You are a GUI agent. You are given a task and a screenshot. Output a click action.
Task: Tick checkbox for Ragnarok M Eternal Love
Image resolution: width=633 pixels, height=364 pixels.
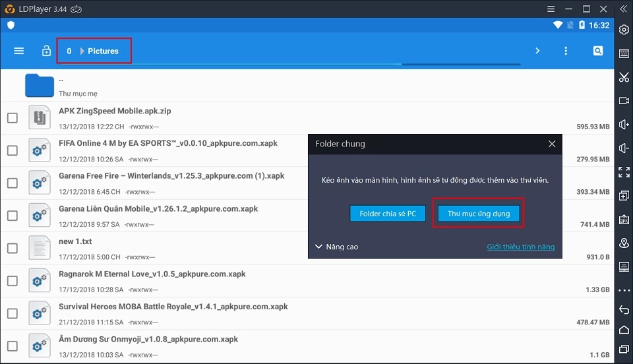coord(13,280)
